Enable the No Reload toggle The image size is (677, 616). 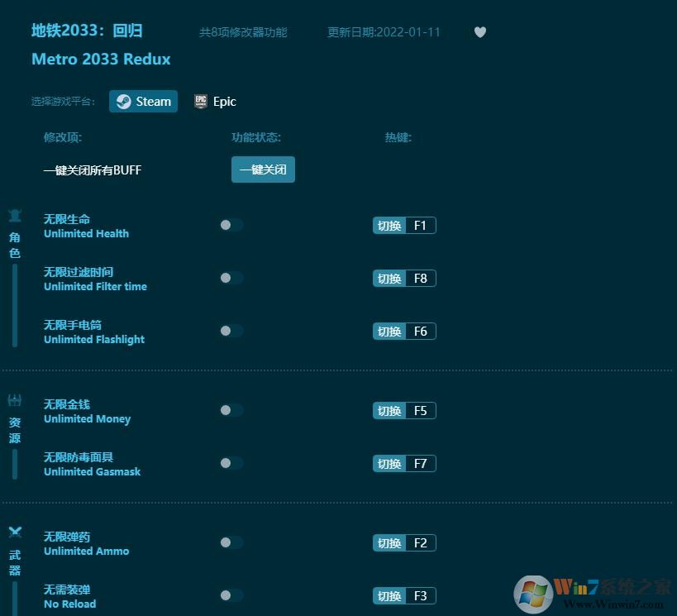click(231, 595)
